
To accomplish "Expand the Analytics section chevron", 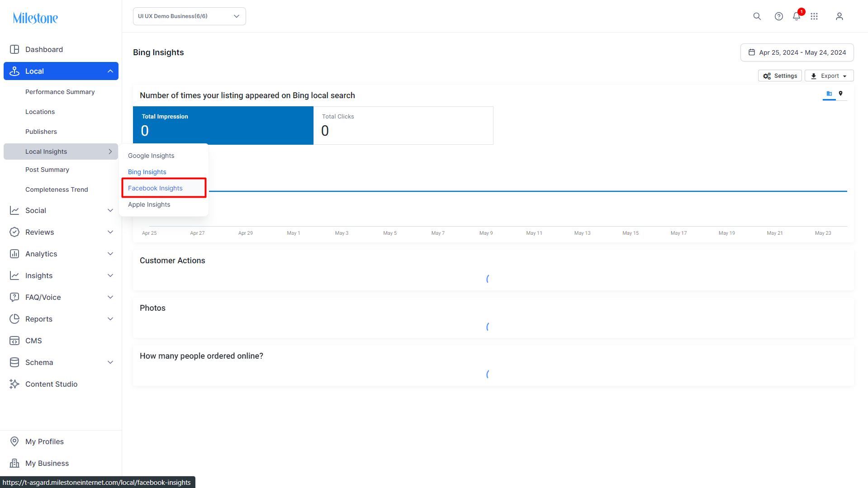I will [110, 254].
